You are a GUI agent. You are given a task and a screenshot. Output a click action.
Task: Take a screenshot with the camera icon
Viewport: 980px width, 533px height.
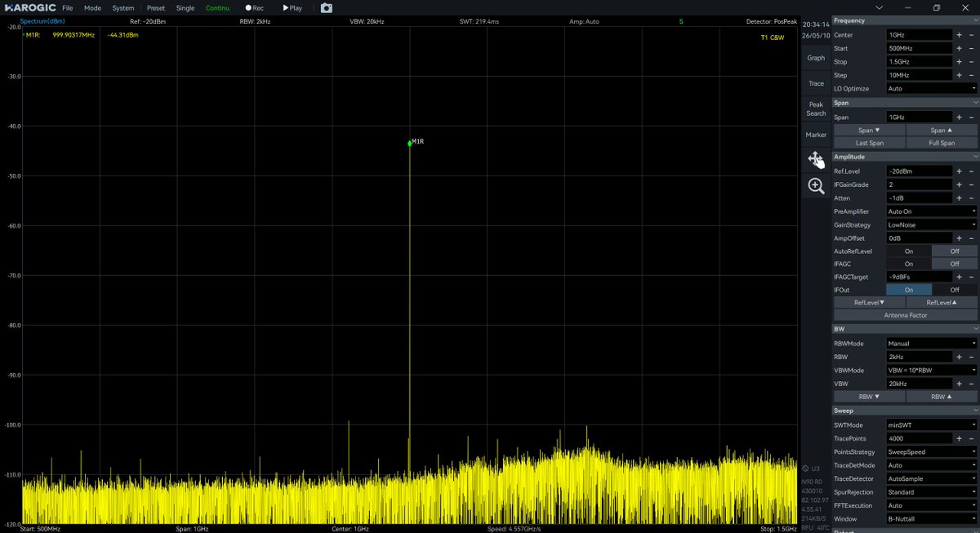point(326,8)
